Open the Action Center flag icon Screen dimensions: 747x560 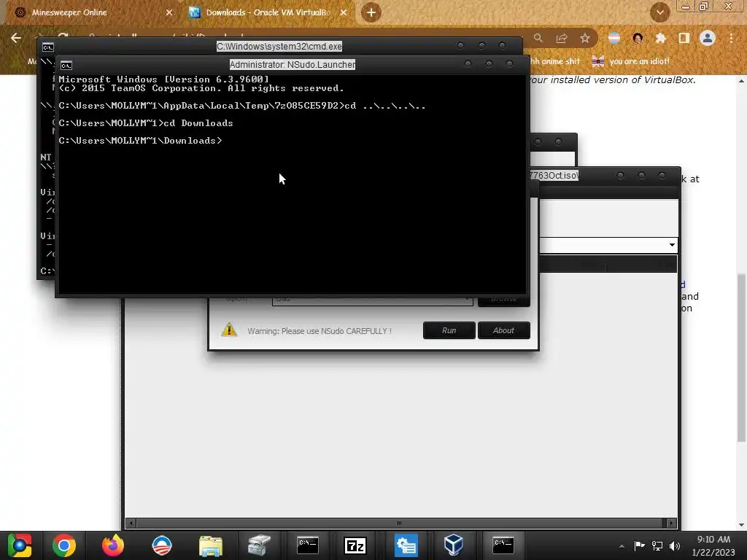639,545
